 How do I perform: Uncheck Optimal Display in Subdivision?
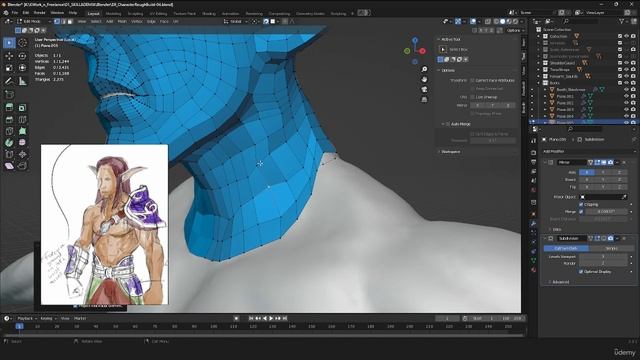pyautogui.click(x=581, y=271)
